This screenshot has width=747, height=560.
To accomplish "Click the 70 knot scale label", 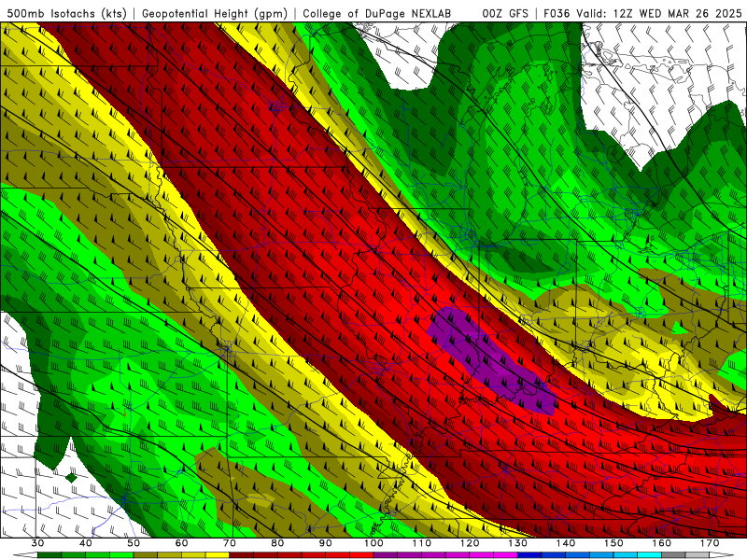I will 230,543.
